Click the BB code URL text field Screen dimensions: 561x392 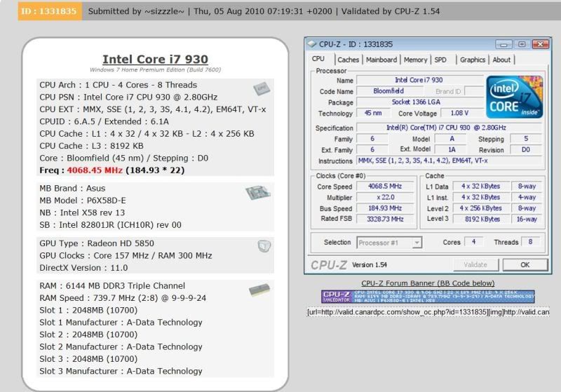tap(428, 312)
